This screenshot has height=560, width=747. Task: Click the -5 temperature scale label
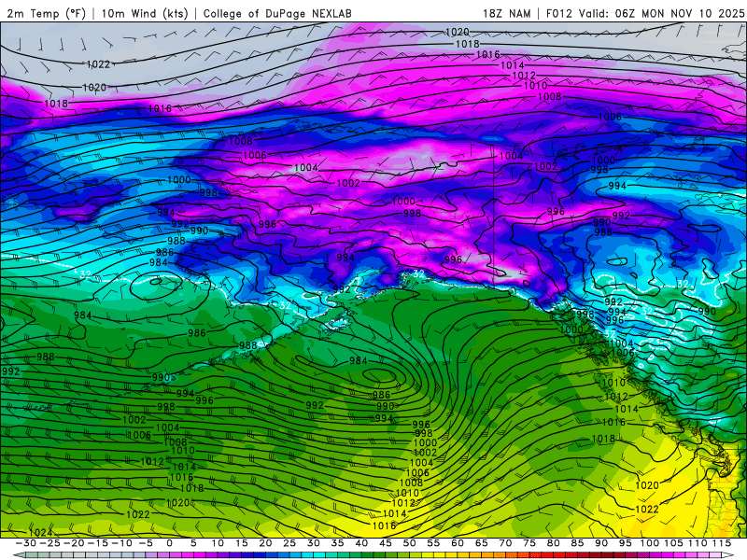(146, 543)
